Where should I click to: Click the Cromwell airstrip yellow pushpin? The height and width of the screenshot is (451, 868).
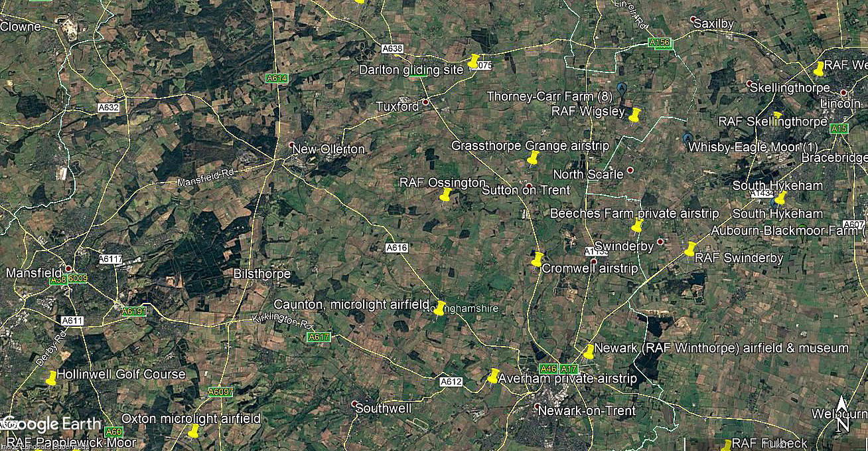[538, 259]
